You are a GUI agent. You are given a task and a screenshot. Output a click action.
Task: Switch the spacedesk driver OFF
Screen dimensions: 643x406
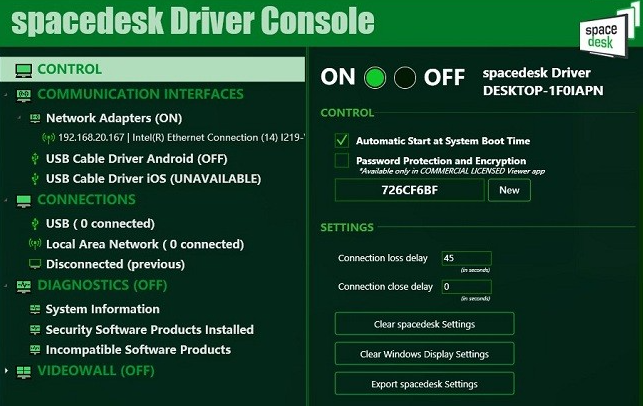[405, 78]
